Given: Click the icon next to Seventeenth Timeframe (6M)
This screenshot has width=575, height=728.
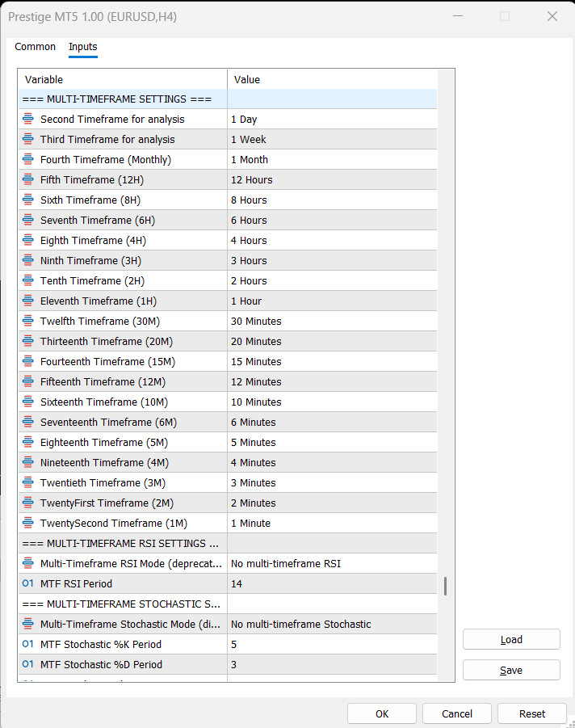Looking at the screenshot, I should (27, 422).
